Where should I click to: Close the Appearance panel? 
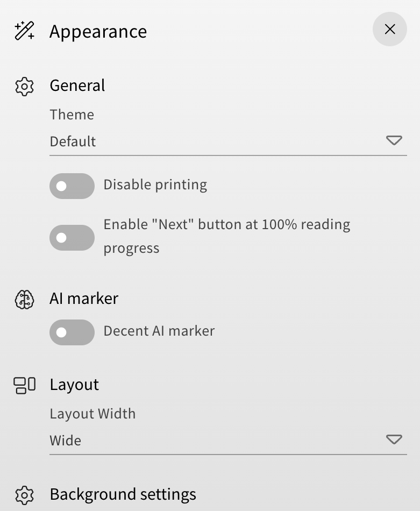[x=390, y=29]
